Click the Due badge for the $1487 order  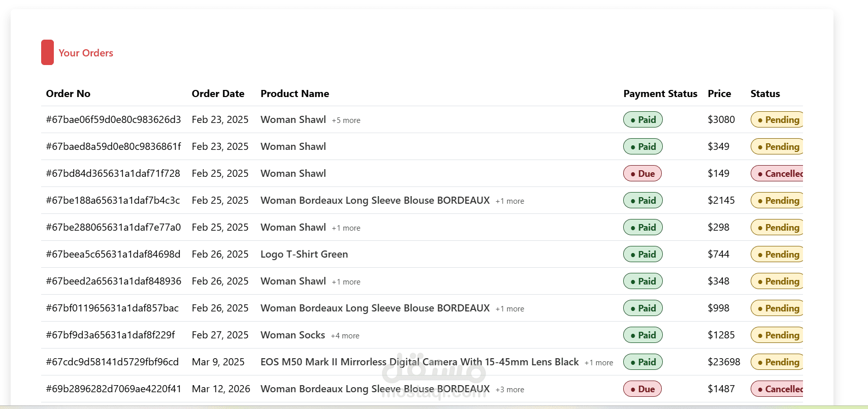642,389
